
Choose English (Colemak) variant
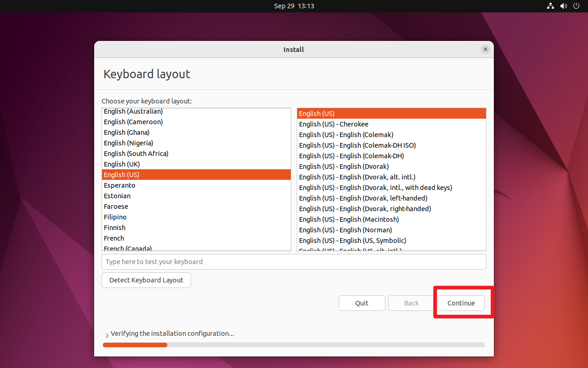tap(391, 135)
